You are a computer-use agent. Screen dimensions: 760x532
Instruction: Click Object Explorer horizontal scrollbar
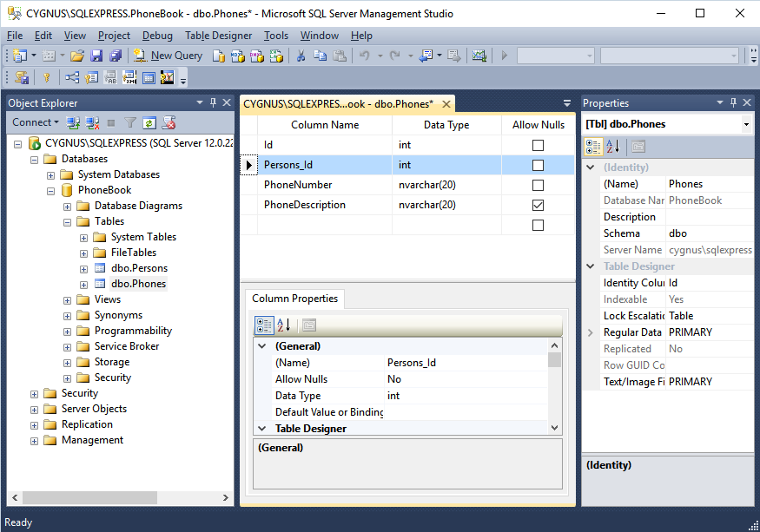coord(89,497)
